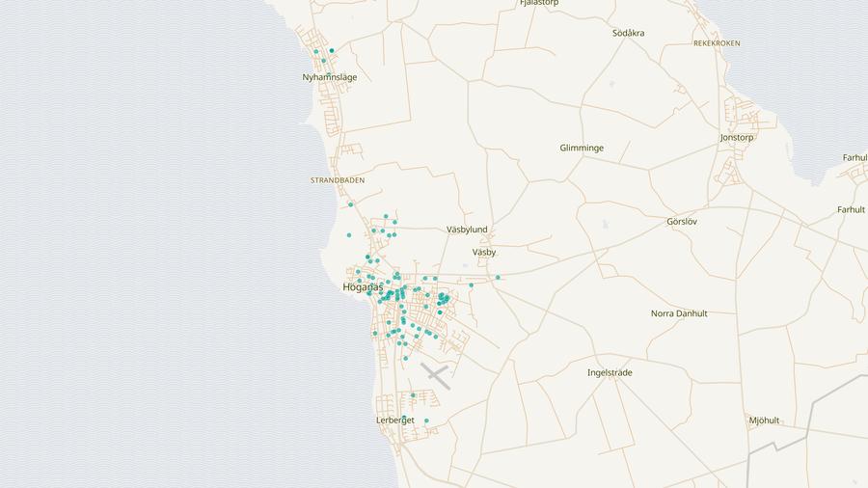This screenshot has height=488, width=868.
Task: Click the Nyhamnsläge place label
Action: point(329,77)
